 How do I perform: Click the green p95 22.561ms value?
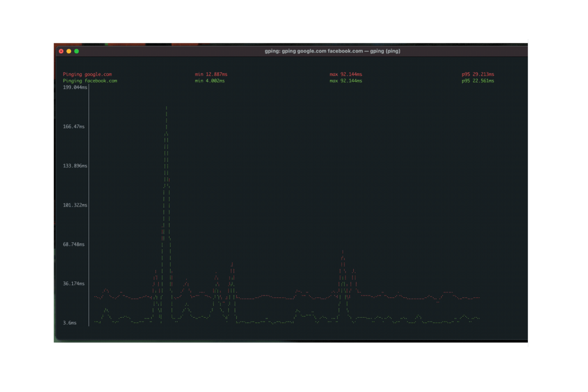(x=478, y=80)
